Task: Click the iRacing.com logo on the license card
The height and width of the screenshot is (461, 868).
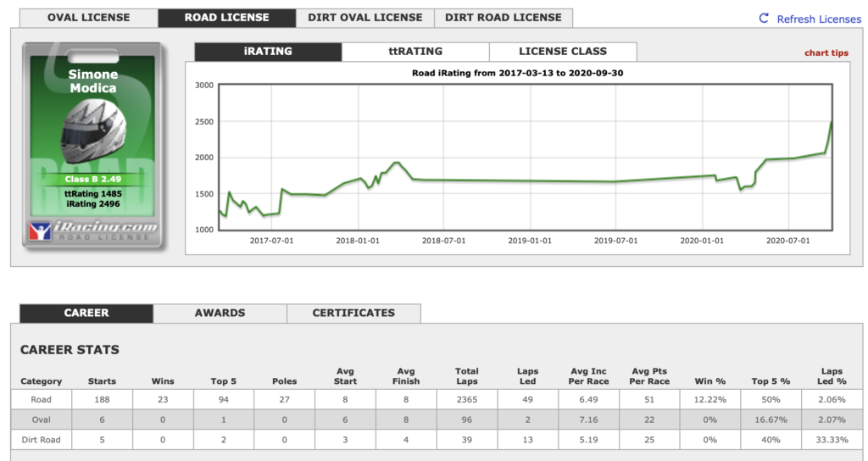Action: 93,230
